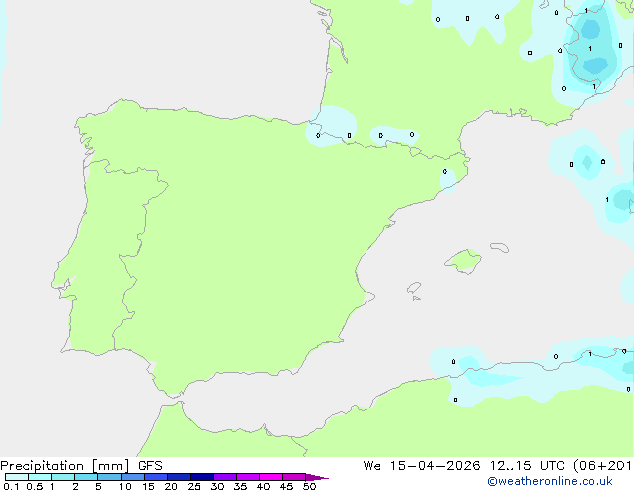Click the "(06+201" forecast run text
Screen dimensions: 634x490
pyautogui.click(x=602, y=466)
